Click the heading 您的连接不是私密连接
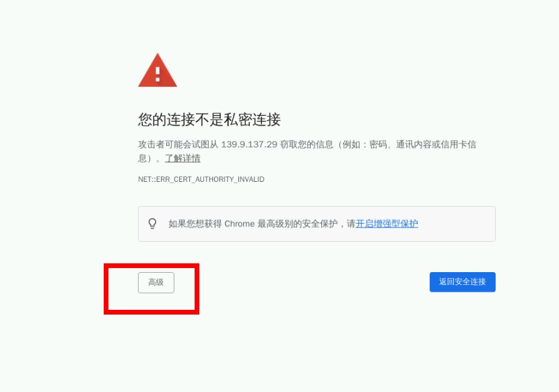This screenshot has height=392, width=559. [209, 119]
